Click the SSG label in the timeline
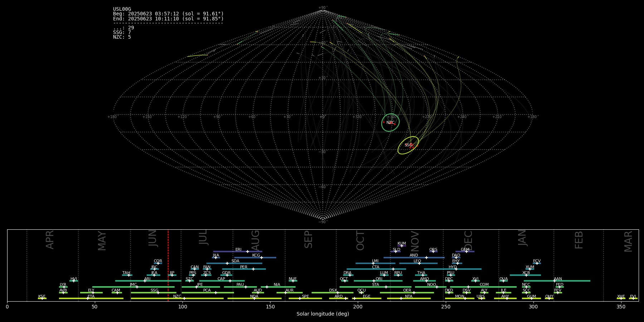 [154, 291]
